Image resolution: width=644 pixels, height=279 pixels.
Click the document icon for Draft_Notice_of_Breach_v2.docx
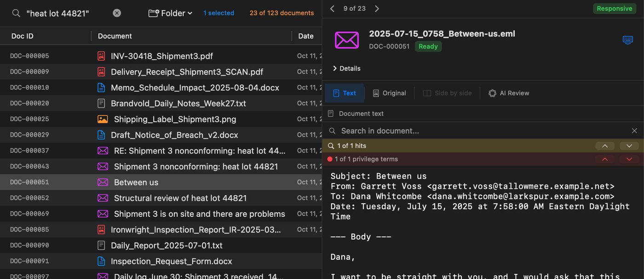point(101,135)
